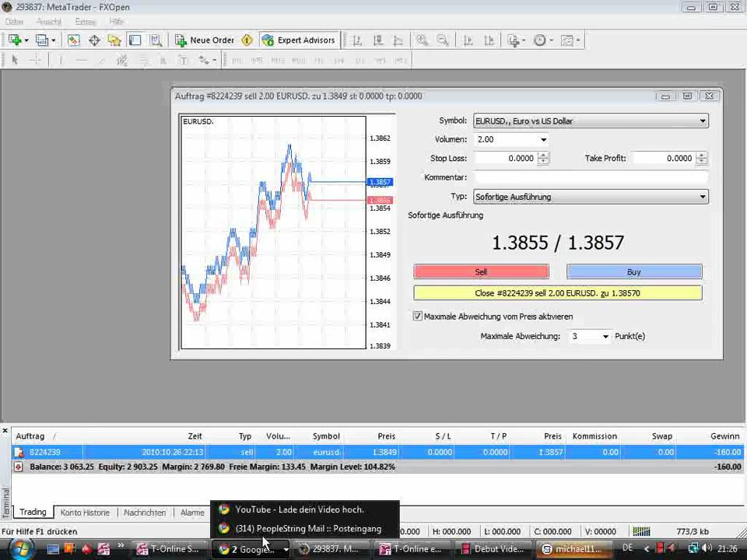Image resolution: width=747 pixels, height=560 pixels.
Task: Select the vertical line drawing tool
Action: (x=61, y=61)
